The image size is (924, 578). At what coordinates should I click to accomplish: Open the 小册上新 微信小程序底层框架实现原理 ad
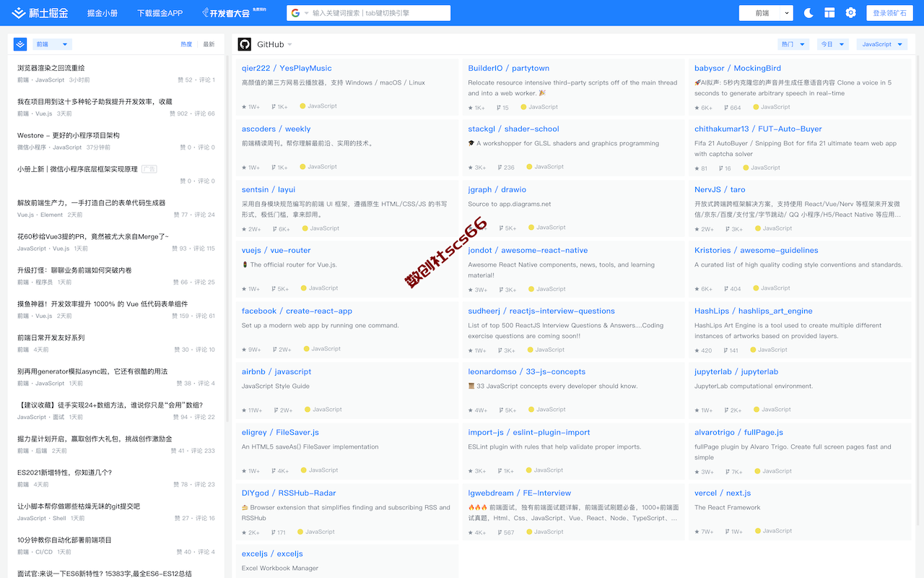pos(77,169)
